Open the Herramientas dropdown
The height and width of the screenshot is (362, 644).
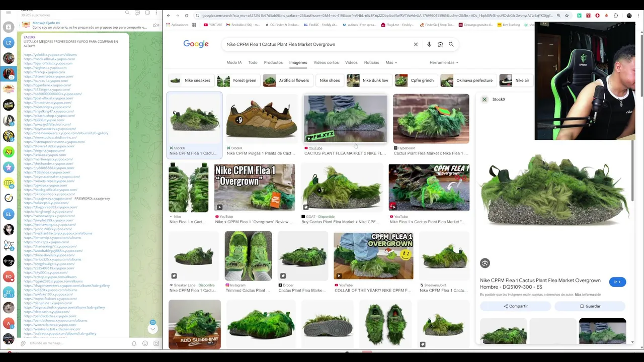pyautogui.click(x=444, y=63)
